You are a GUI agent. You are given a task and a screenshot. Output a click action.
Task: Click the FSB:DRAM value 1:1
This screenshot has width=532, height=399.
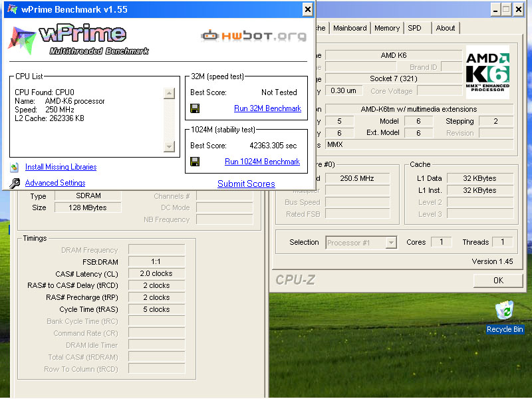click(x=156, y=261)
